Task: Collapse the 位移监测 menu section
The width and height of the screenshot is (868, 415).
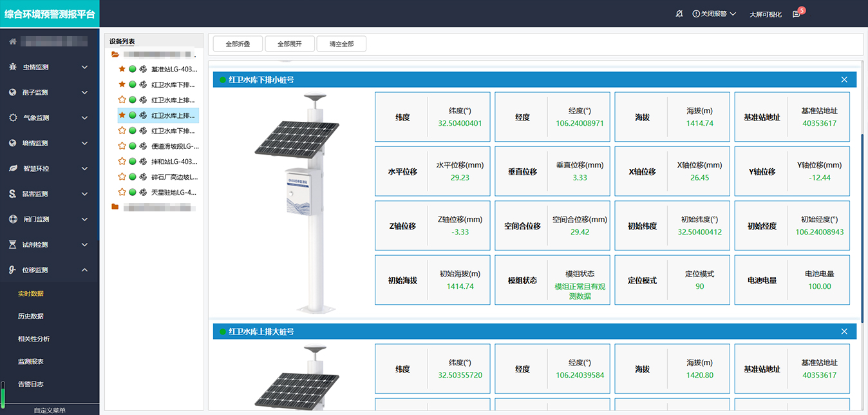Action: pyautogui.click(x=84, y=270)
